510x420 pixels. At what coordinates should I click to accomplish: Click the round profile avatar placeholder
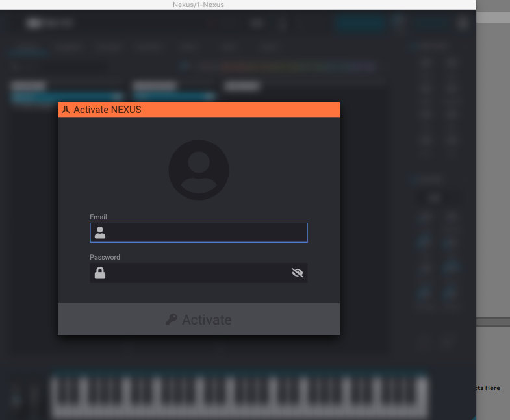[199, 170]
